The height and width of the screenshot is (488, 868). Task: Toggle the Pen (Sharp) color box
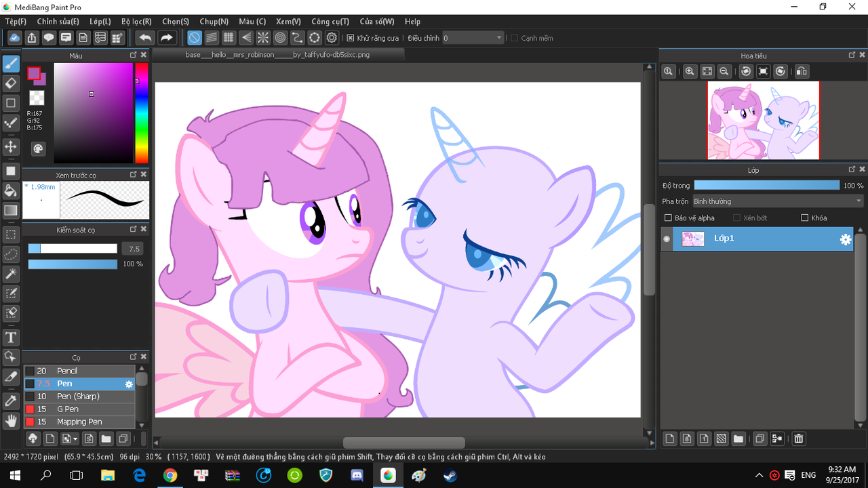29,396
